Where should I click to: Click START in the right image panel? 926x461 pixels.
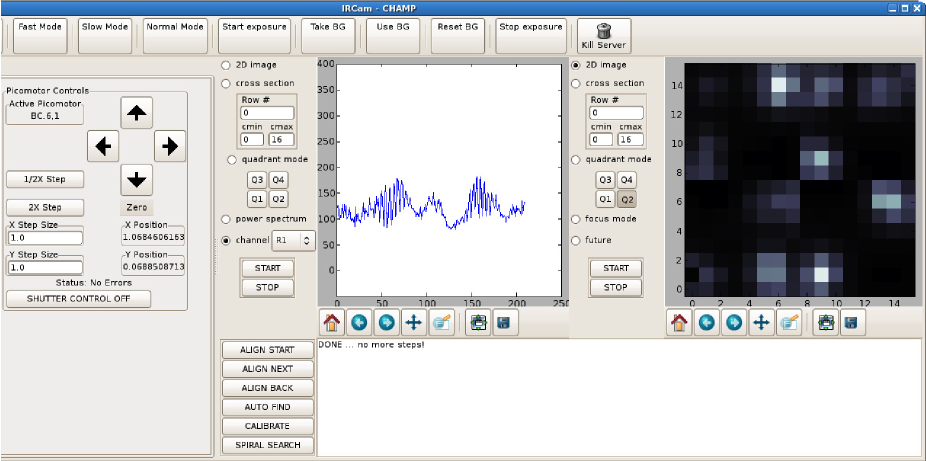[x=616, y=269]
